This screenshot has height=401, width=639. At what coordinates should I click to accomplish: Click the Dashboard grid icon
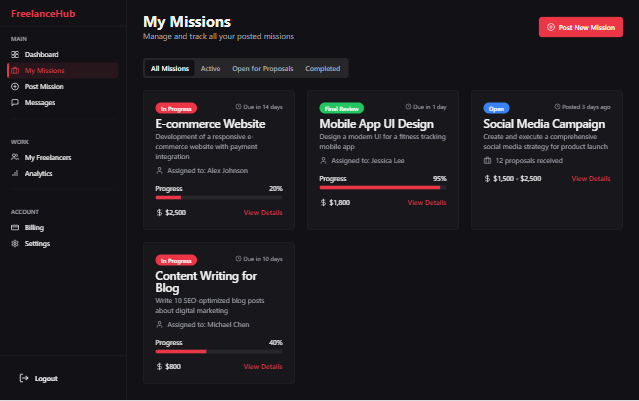(x=15, y=55)
